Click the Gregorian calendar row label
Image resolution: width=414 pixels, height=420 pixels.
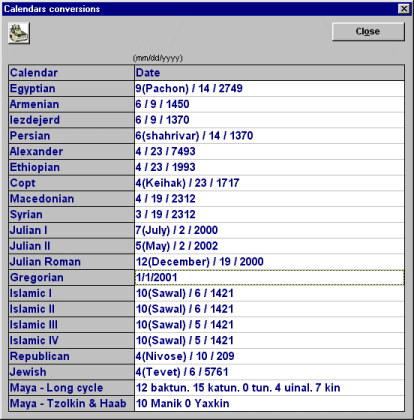click(71, 277)
